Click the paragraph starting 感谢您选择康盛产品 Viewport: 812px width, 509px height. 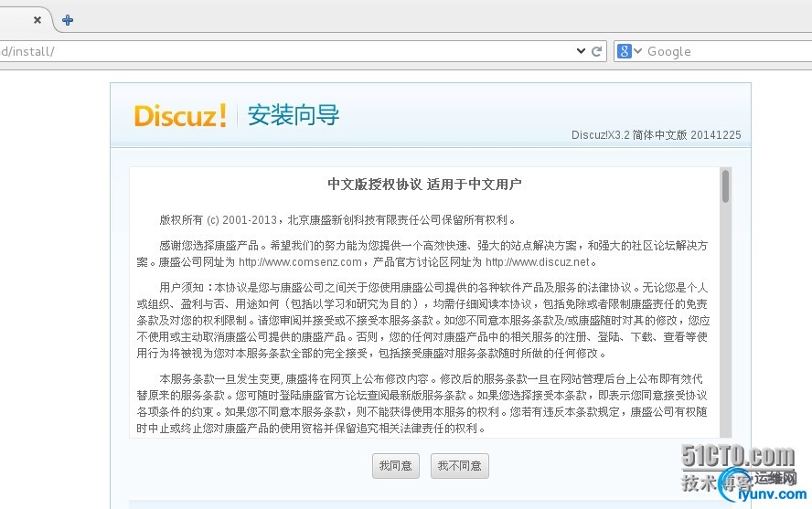[422, 254]
